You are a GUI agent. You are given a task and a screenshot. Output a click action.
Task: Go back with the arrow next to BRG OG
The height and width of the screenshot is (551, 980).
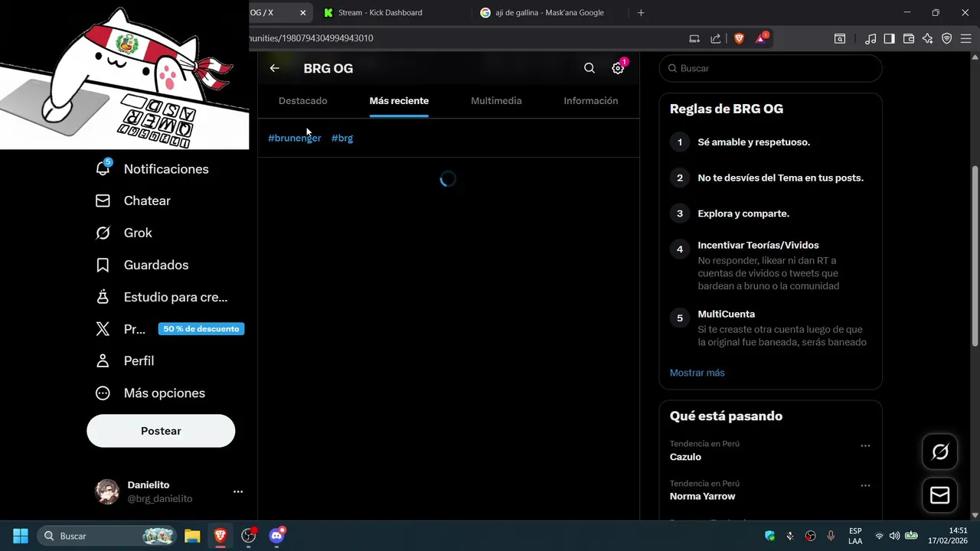coord(274,68)
